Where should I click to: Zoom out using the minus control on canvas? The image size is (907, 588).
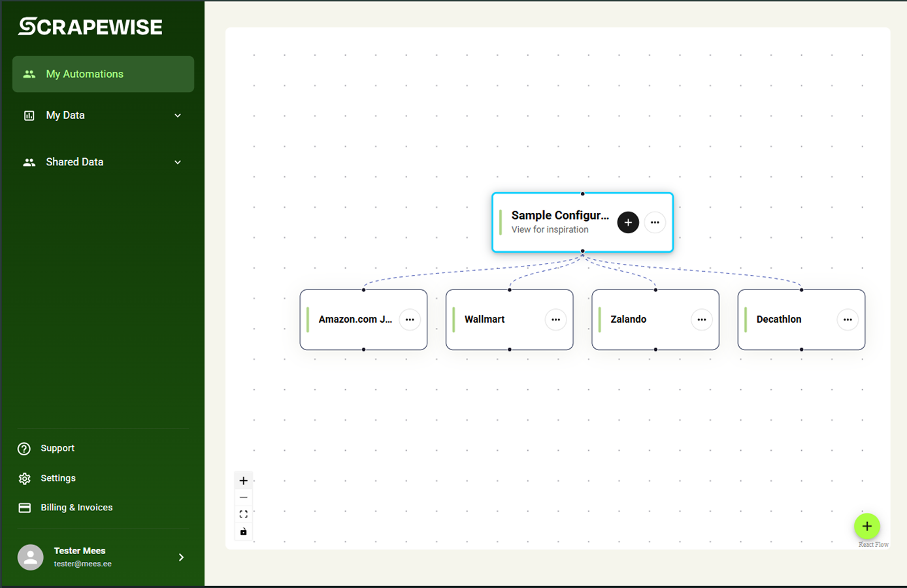coord(243,497)
